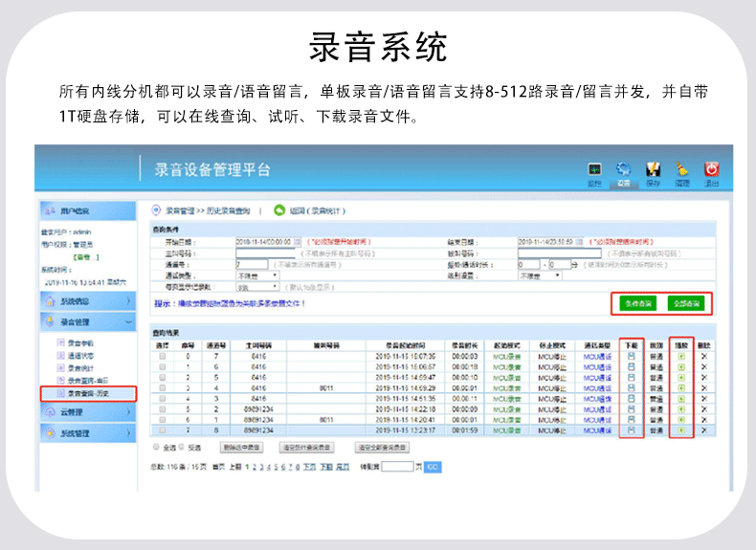Viewport: 756px width, 550px height.
Task: Focus the 被叫号码 input field
Action: coord(560,253)
